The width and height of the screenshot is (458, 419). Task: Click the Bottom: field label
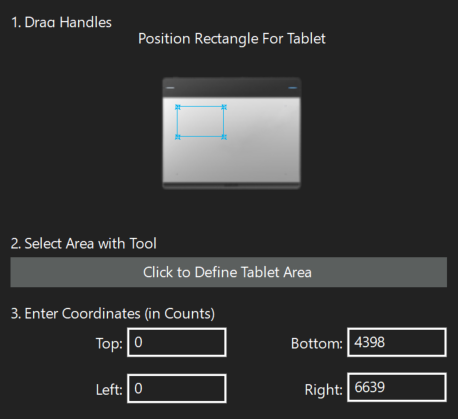[x=317, y=344]
